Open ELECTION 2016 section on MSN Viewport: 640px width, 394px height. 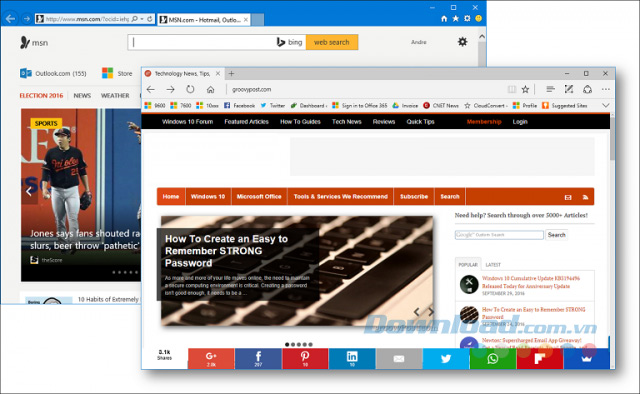41,96
